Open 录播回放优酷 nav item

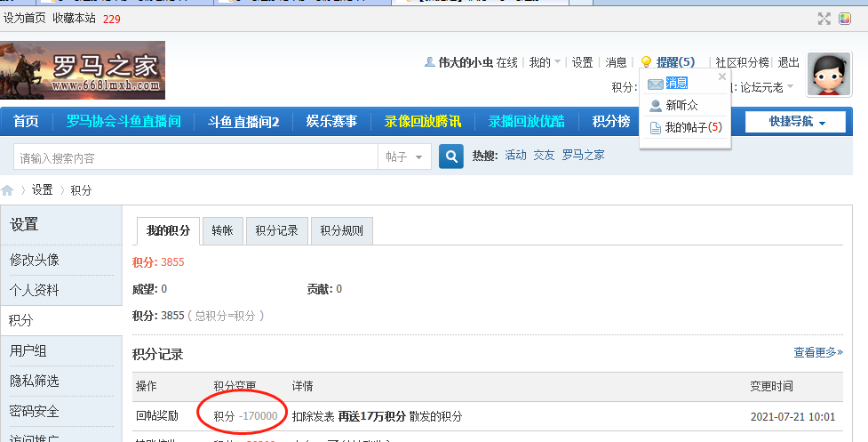(527, 121)
